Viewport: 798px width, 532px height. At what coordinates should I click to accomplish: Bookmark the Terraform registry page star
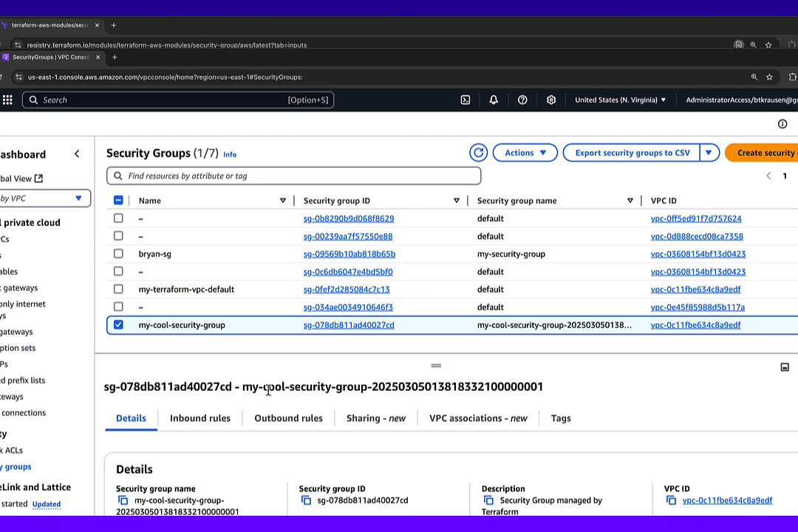click(x=768, y=45)
